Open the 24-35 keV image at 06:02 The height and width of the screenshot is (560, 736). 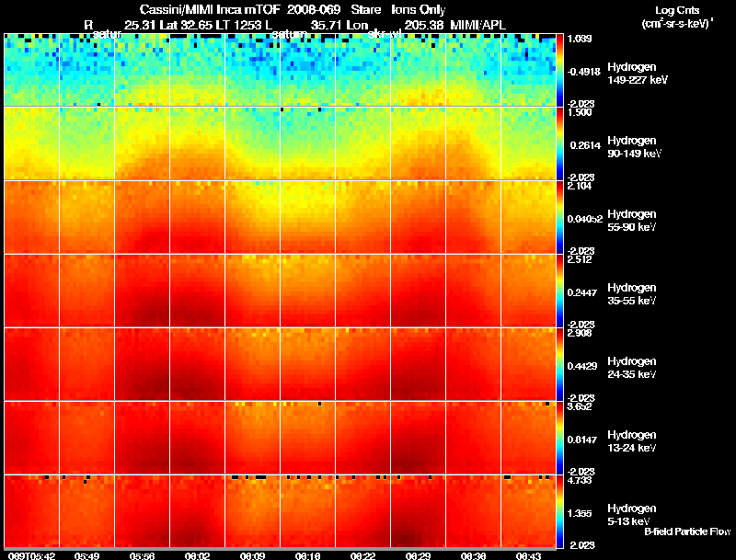[x=197, y=364]
